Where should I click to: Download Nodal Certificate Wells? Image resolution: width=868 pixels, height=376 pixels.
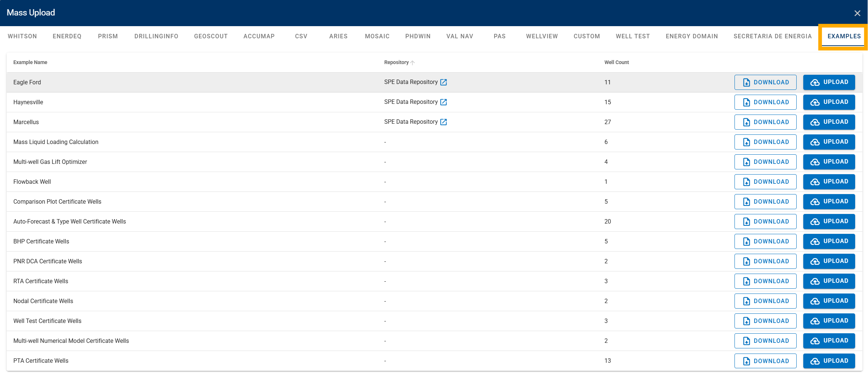click(765, 301)
